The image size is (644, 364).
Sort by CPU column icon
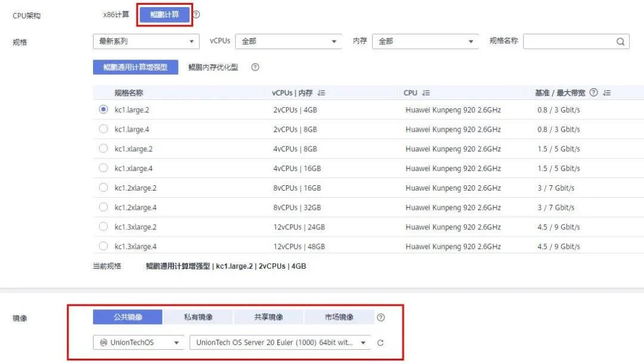(x=426, y=93)
